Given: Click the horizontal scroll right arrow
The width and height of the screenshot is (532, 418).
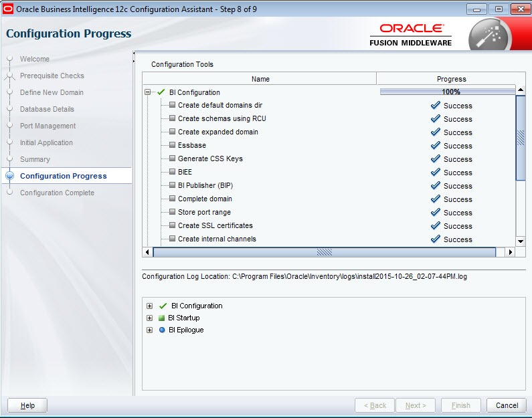Looking at the screenshot, I should pyautogui.click(x=511, y=252).
